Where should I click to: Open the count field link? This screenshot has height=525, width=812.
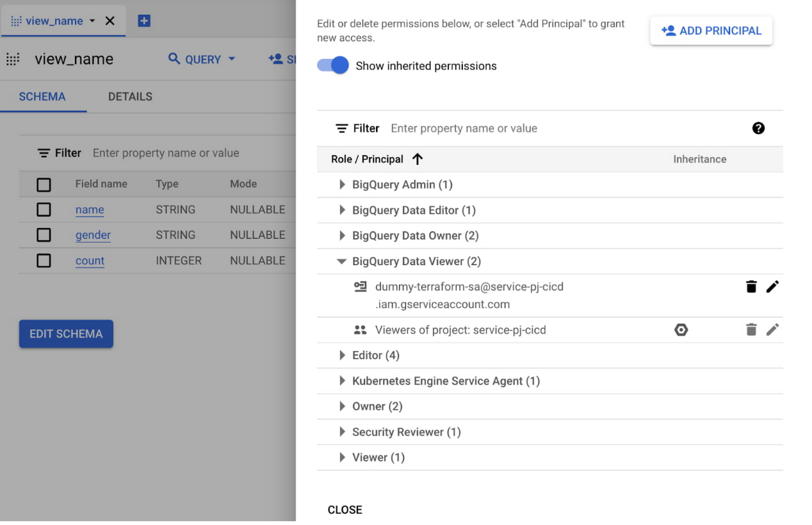coord(90,261)
